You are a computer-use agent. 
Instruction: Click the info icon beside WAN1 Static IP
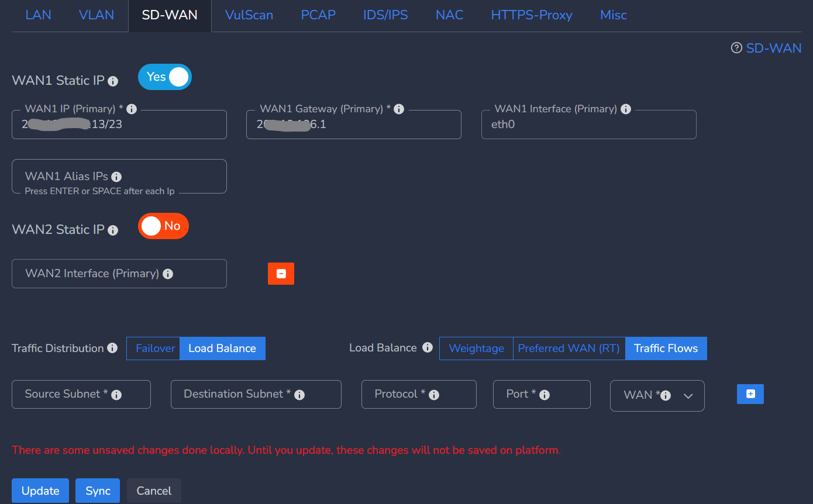[x=113, y=81]
